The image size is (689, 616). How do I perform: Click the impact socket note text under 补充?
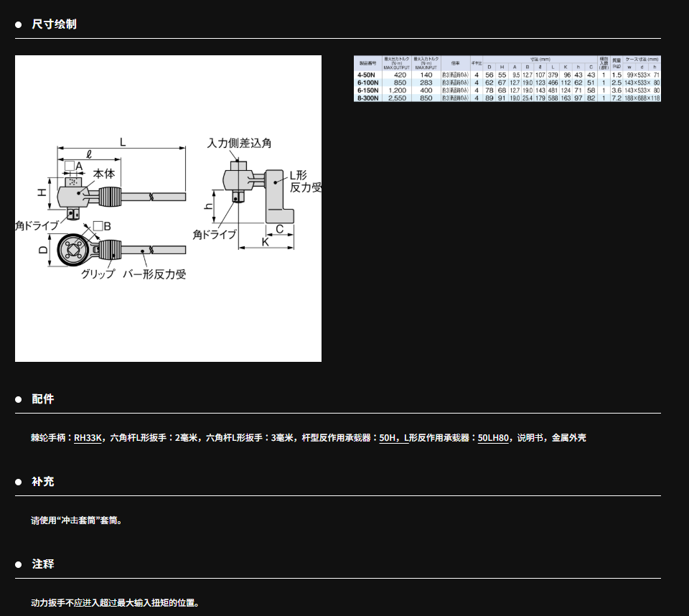click(77, 520)
